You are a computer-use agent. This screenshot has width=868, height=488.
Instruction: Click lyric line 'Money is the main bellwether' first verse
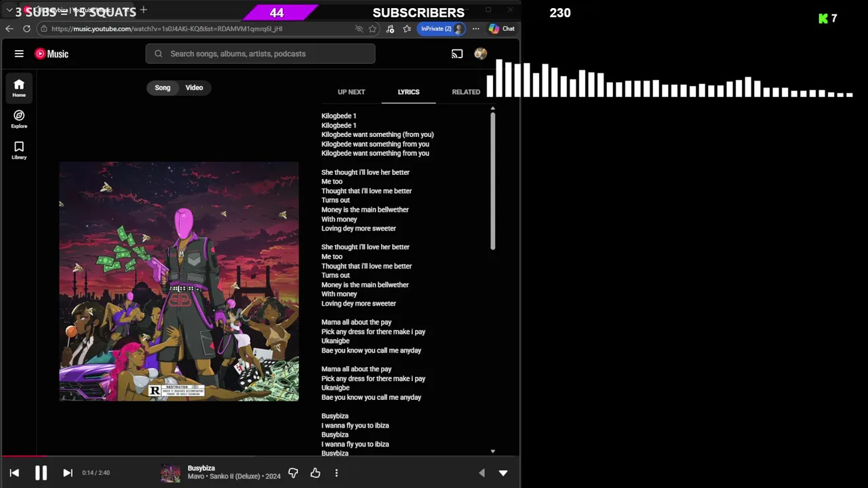click(365, 209)
